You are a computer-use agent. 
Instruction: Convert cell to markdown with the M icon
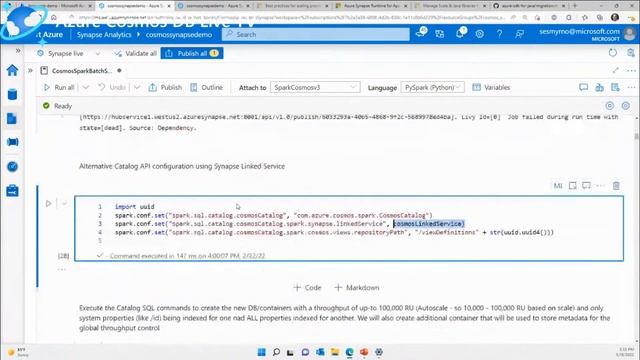click(558, 186)
